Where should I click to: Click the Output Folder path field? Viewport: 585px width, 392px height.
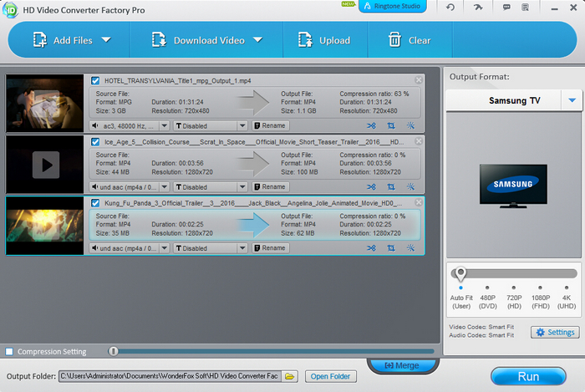point(170,376)
